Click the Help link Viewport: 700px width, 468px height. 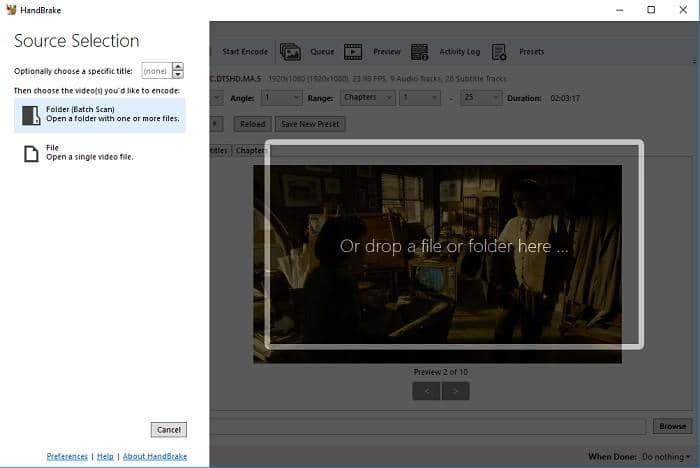tap(105, 456)
